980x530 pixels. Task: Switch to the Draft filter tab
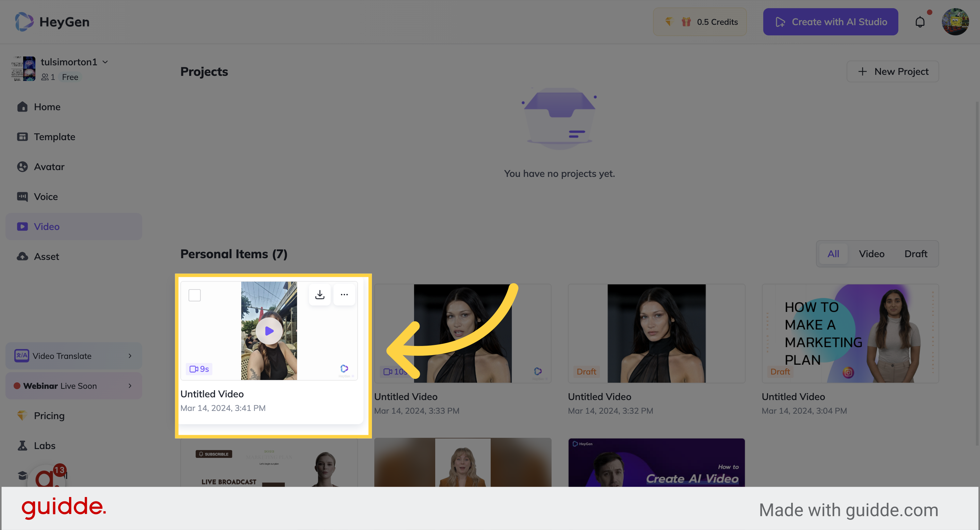tap(915, 253)
